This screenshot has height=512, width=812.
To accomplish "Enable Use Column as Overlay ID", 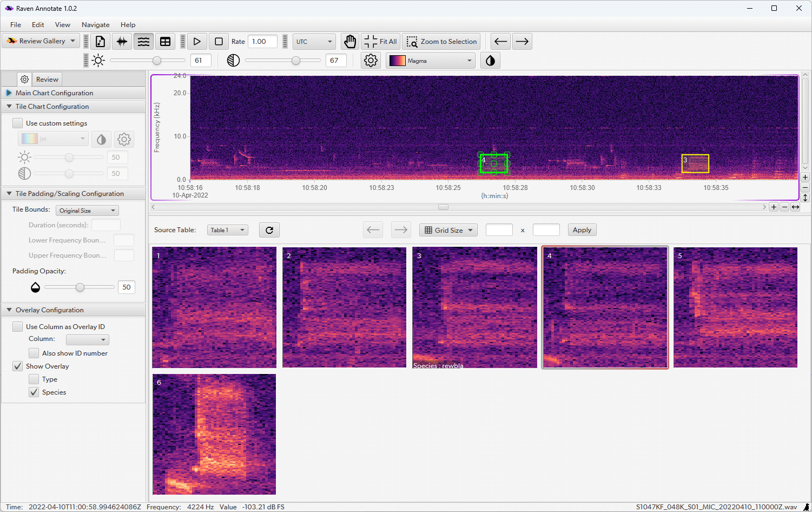I will (x=18, y=327).
